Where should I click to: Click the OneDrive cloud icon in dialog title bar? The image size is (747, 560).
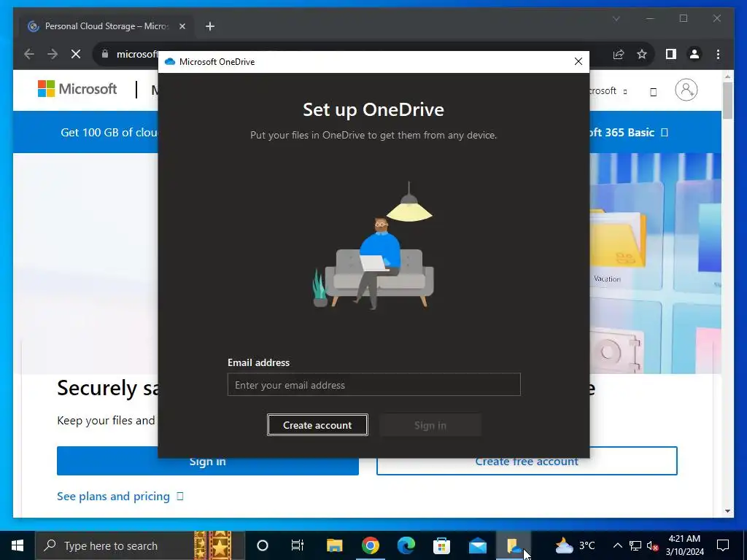(x=169, y=62)
